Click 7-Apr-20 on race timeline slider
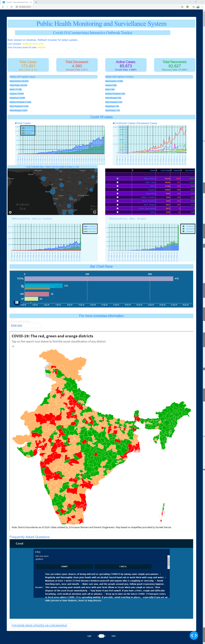This screenshot has width=205, height=644. click(x=58, y=305)
